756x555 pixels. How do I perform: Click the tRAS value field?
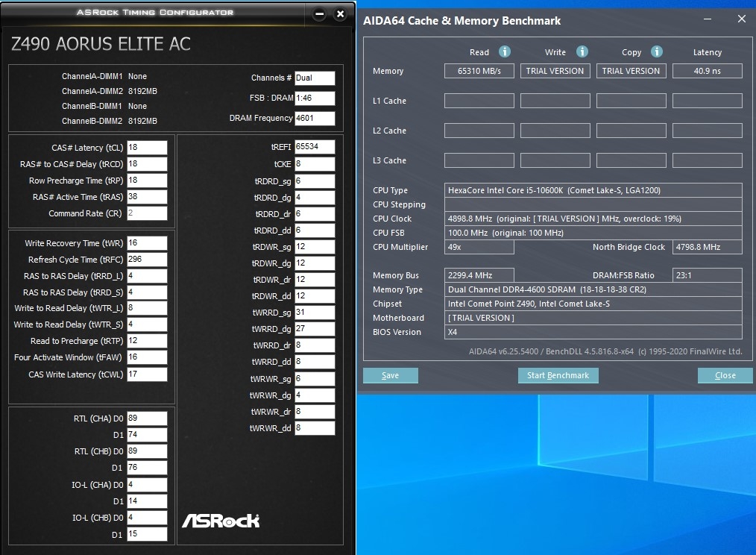pyautogui.click(x=147, y=197)
